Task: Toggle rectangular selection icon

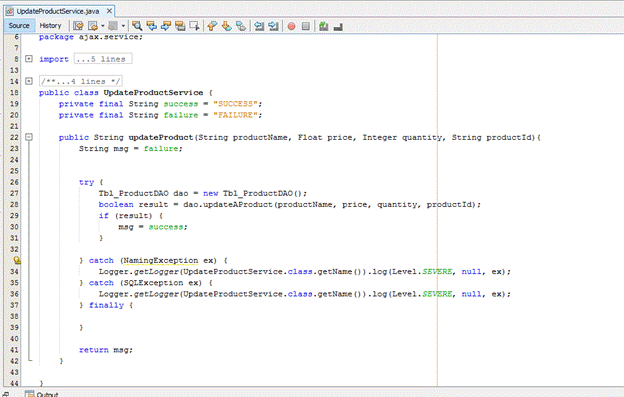Action: point(194,26)
